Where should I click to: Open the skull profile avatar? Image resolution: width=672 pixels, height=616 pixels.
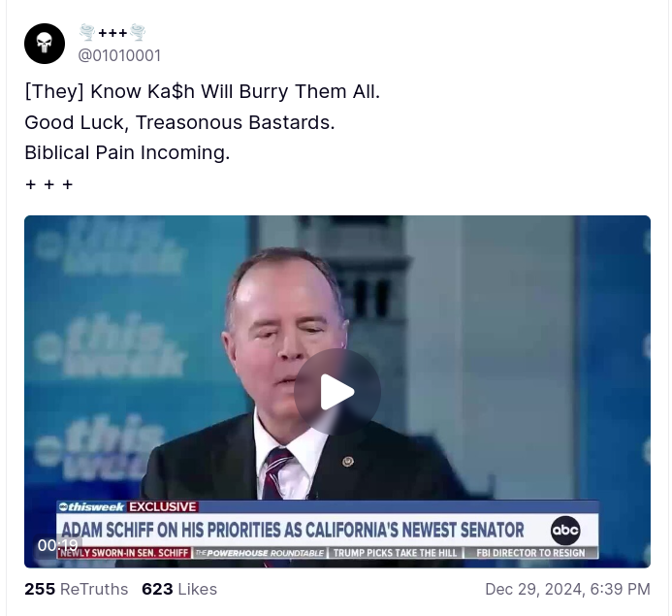click(45, 44)
